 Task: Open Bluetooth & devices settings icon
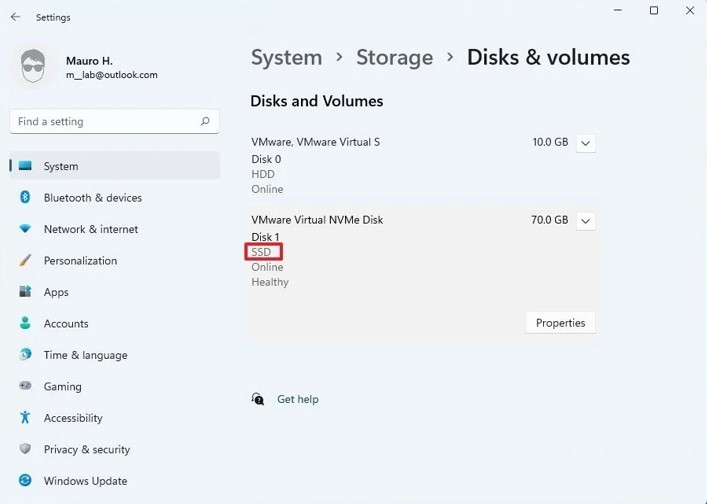click(25, 197)
